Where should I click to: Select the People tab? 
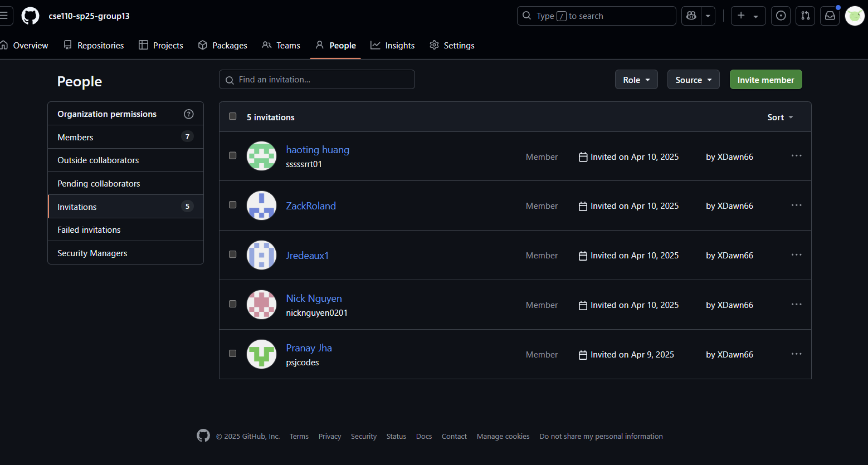(335, 45)
